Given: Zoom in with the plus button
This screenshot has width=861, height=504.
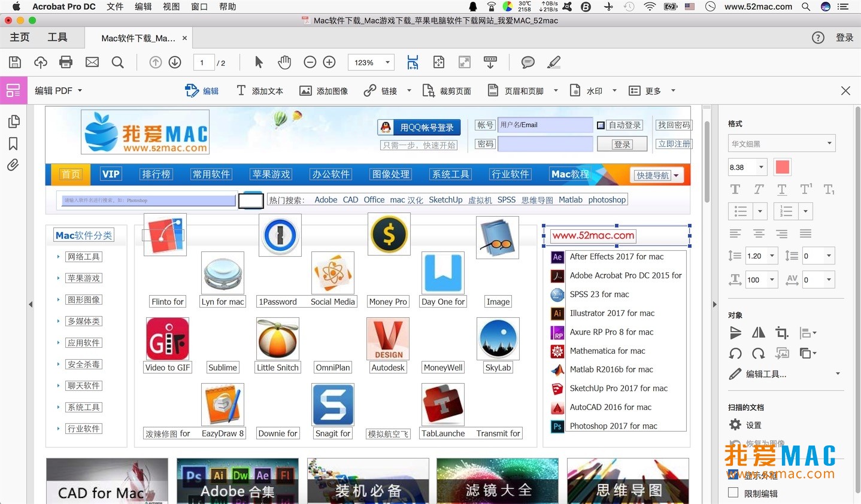Looking at the screenshot, I should (x=329, y=62).
